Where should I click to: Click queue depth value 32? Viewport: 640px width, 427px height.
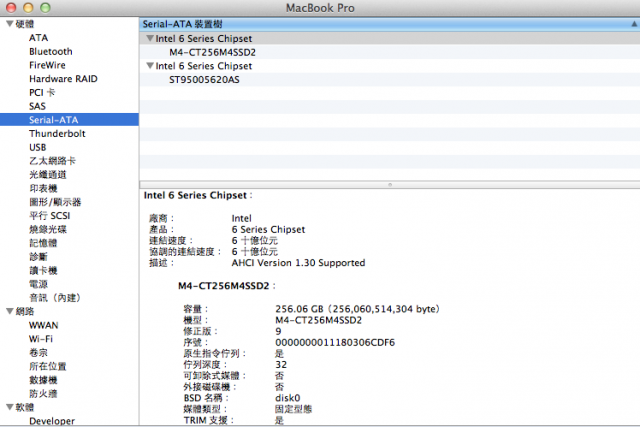(x=281, y=365)
